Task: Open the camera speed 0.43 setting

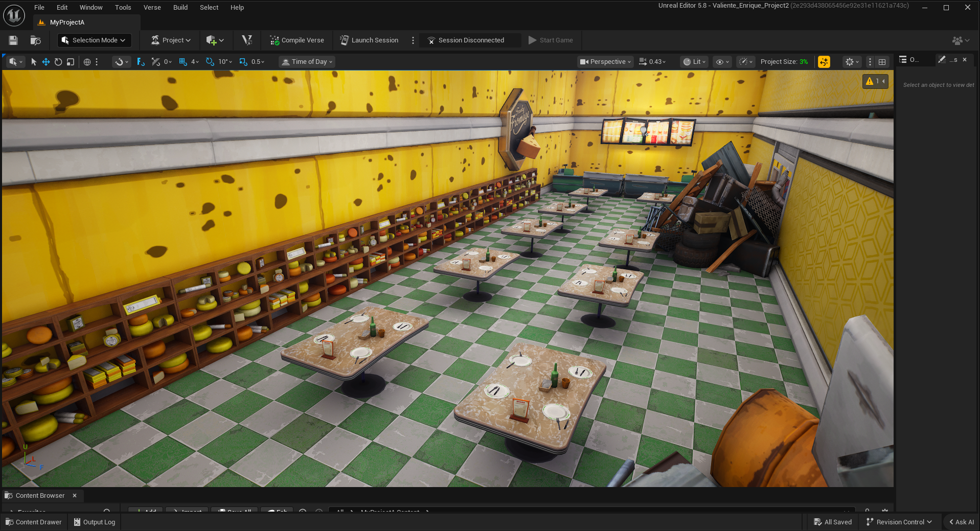Action: point(653,62)
